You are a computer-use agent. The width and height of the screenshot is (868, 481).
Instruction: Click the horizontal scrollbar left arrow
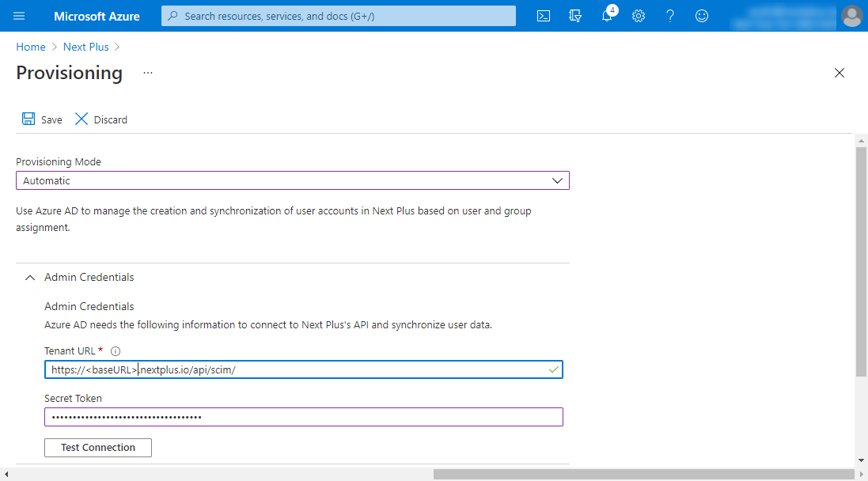pyautogui.click(x=6, y=475)
